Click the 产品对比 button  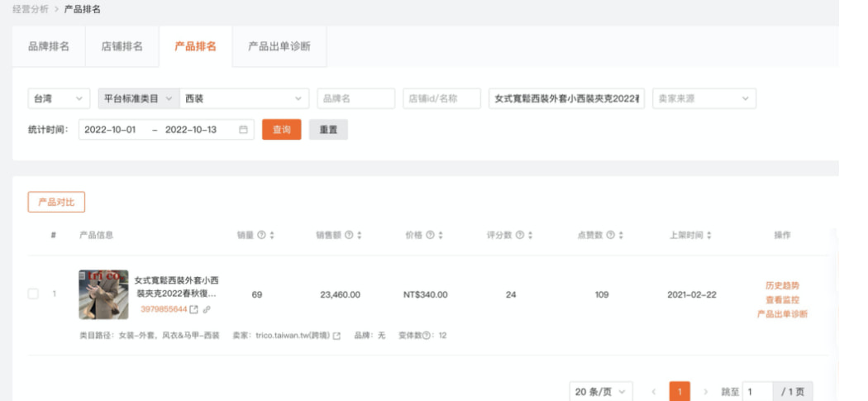(56, 203)
